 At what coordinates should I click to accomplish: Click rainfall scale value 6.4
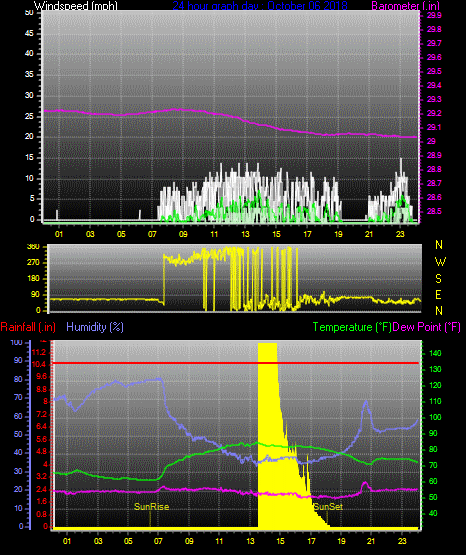41,427
